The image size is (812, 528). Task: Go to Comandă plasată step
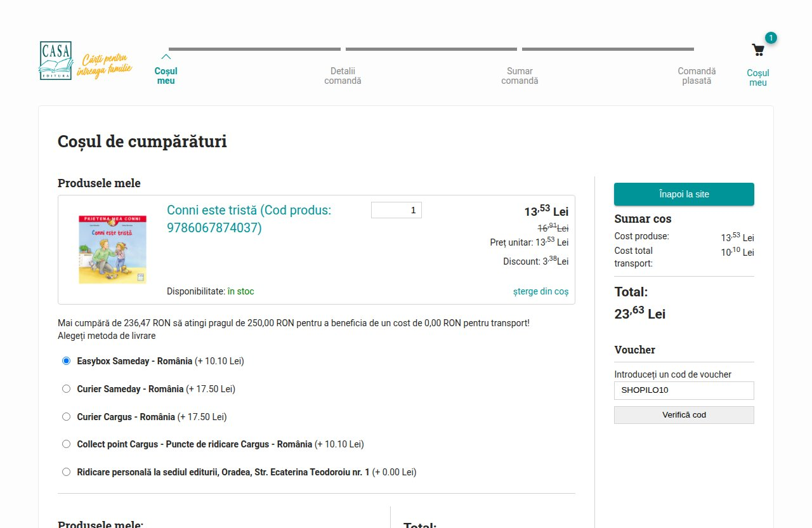coord(697,76)
